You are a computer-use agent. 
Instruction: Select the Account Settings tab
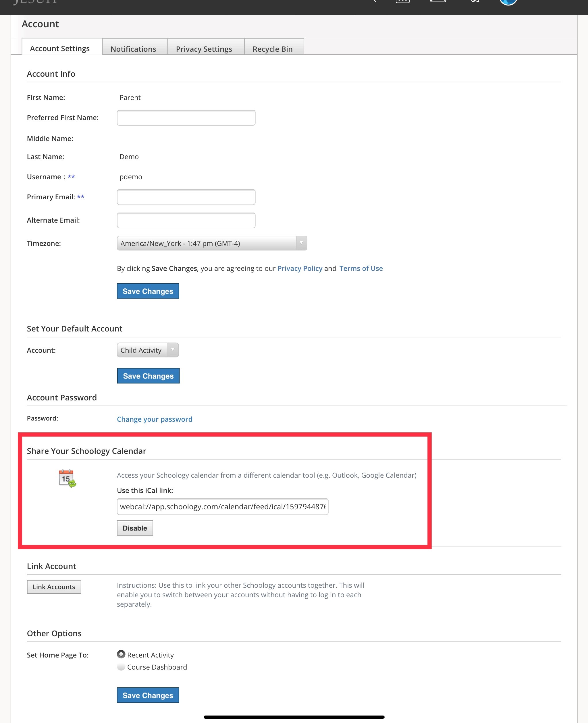pyautogui.click(x=60, y=49)
